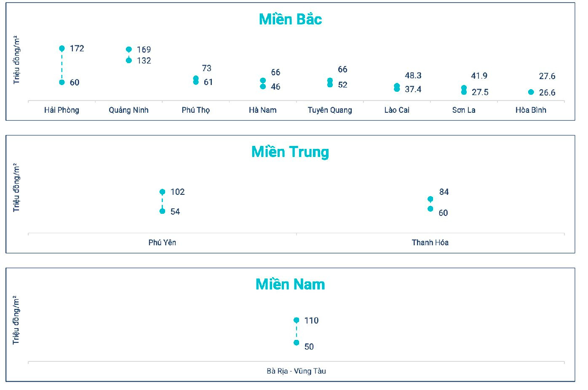Select the Bà Rịa - Vũng Tàu label
Image resolution: width=588 pixels, height=390 pixels.
[296, 371]
